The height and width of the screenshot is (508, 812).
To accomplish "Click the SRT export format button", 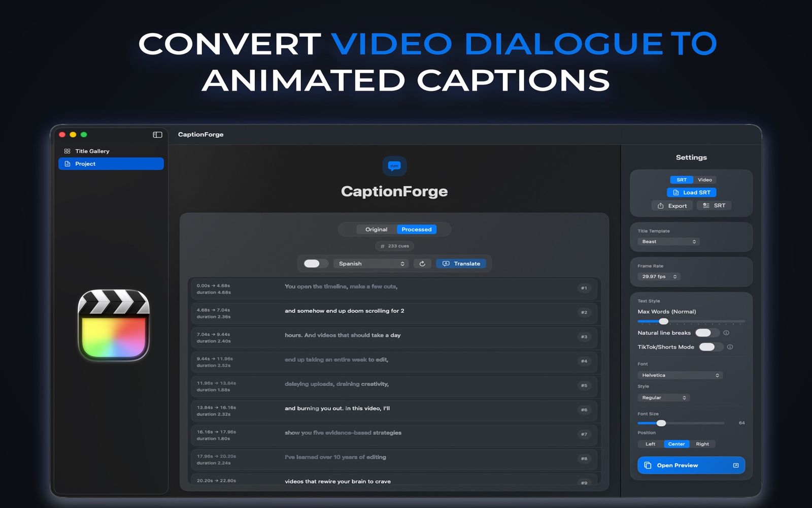I will [714, 206].
